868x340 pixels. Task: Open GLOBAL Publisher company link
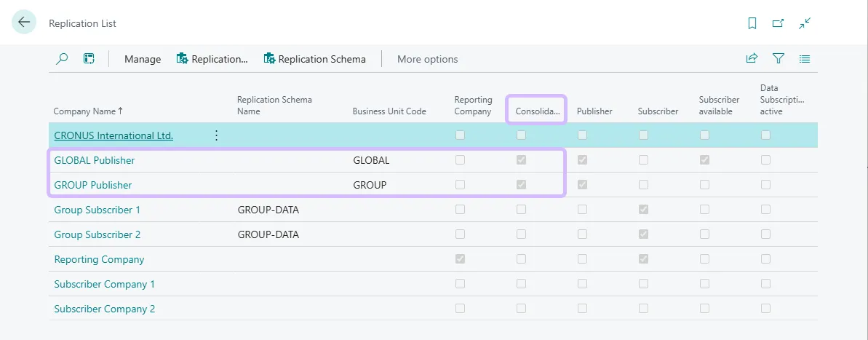(x=95, y=161)
